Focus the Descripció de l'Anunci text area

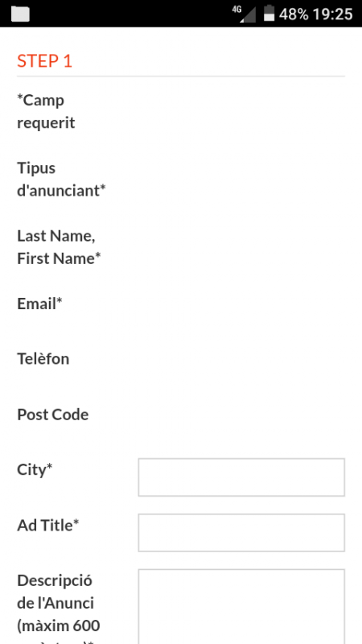click(241, 607)
